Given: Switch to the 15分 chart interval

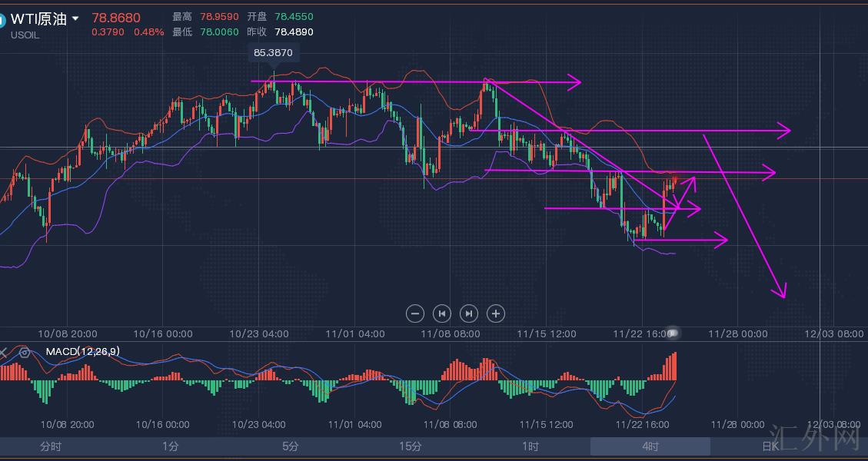Looking at the screenshot, I should coord(411,446).
